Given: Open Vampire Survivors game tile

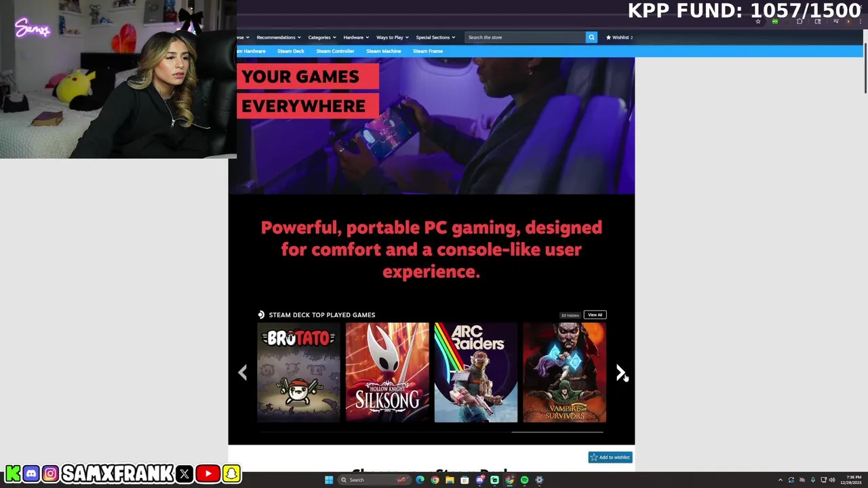Looking at the screenshot, I should click(564, 372).
